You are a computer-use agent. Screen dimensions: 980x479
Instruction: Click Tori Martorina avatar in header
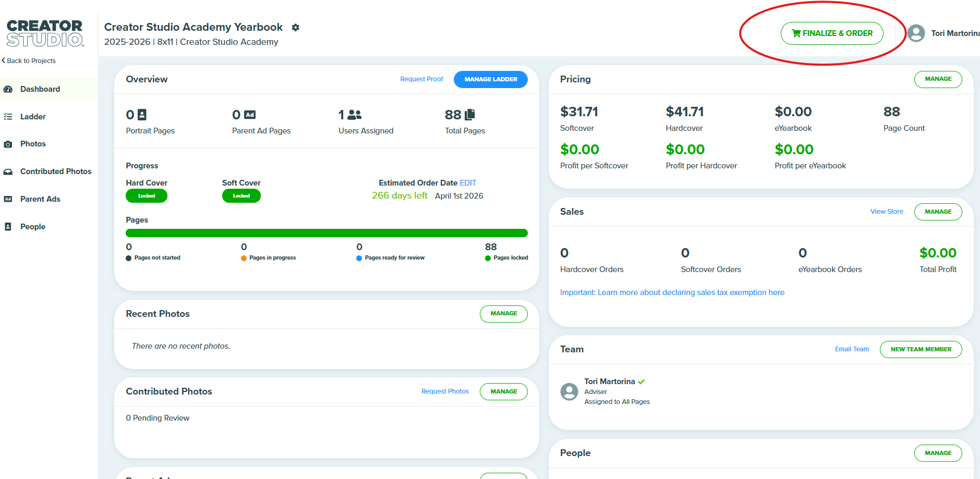(x=916, y=33)
